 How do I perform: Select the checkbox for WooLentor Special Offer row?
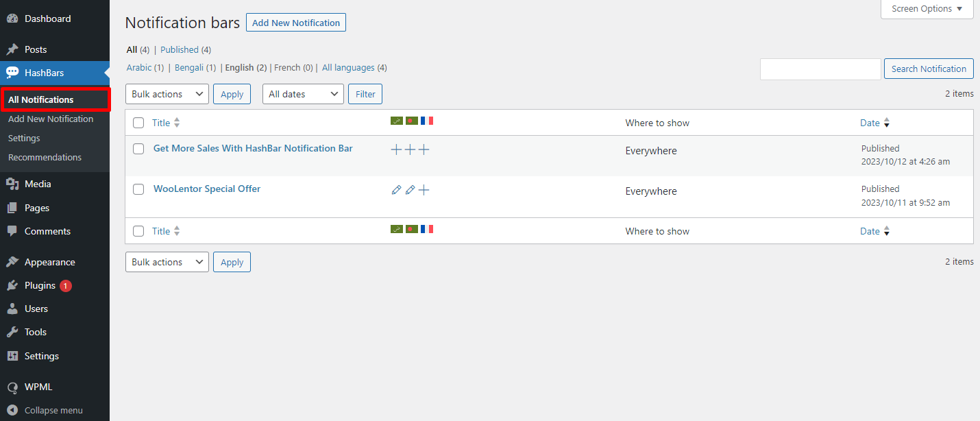coord(138,189)
